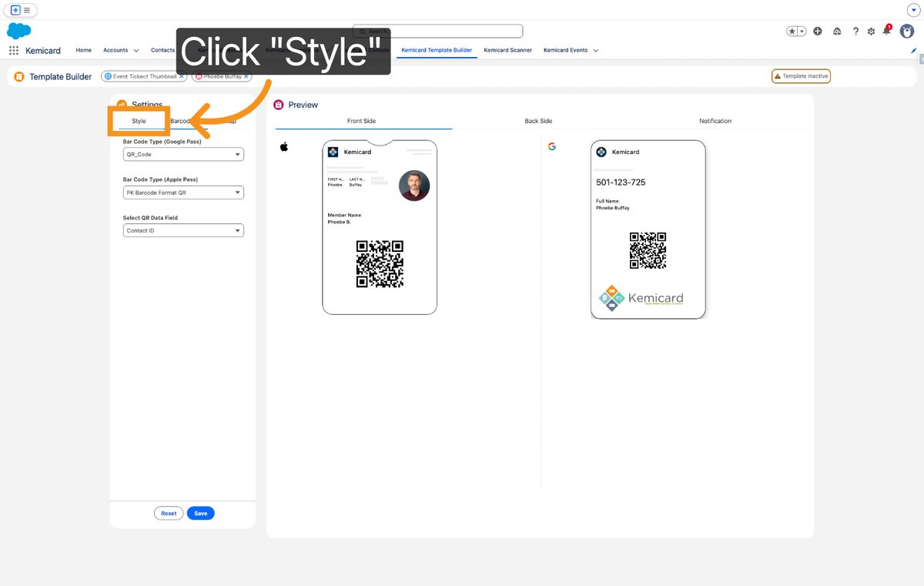
Task: Open the Home nav tab
Action: pyautogui.click(x=83, y=50)
